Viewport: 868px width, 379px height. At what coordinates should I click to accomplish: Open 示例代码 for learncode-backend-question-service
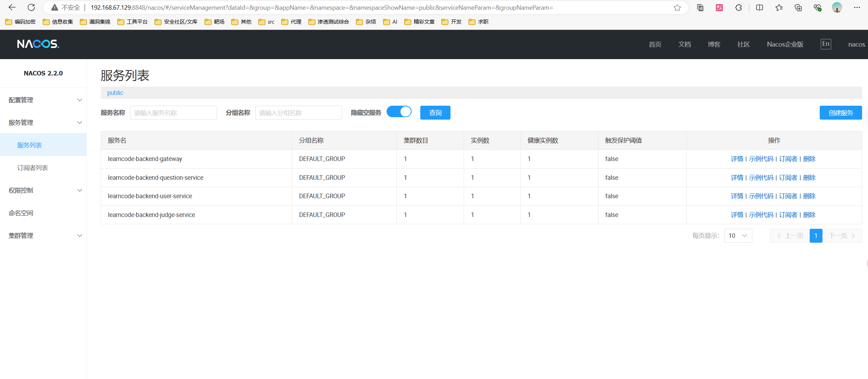click(x=761, y=178)
